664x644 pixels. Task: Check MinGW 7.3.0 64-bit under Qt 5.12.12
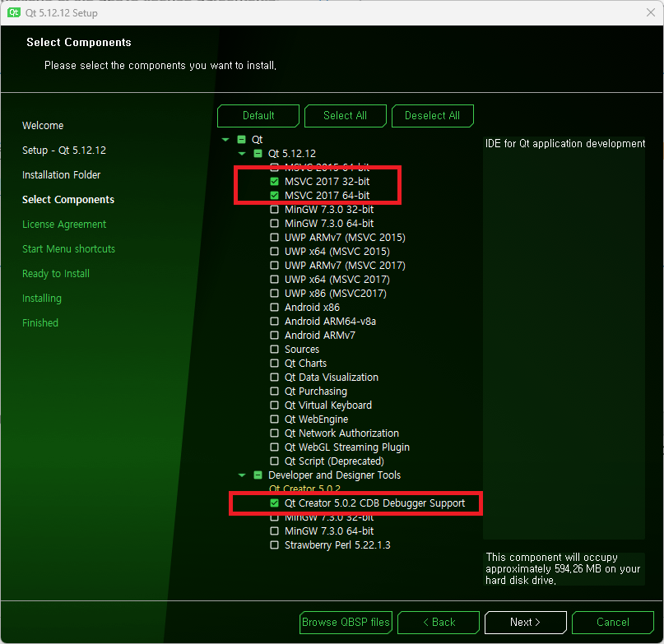click(x=275, y=223)
